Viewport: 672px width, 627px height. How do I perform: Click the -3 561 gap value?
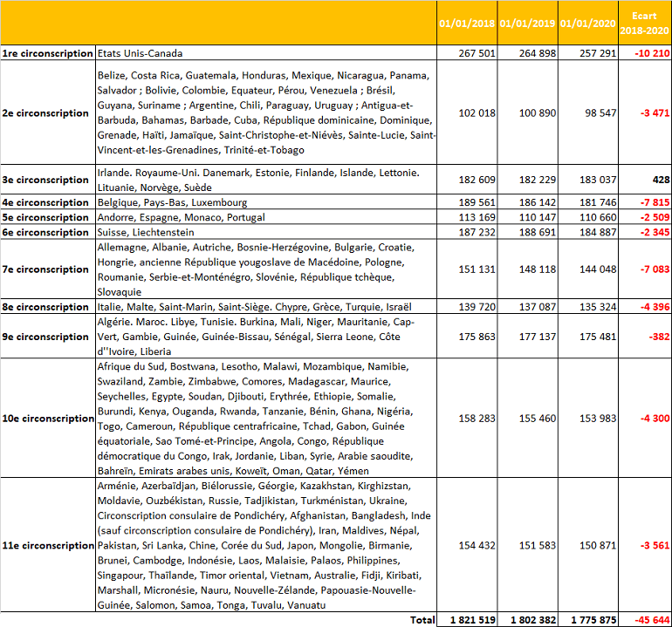tap(655, 546)
